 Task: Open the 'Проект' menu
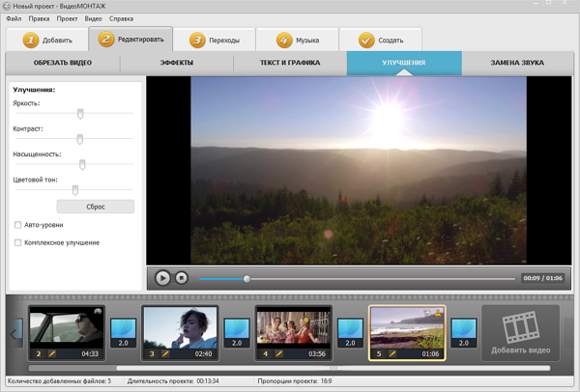(x=67, y=18)
